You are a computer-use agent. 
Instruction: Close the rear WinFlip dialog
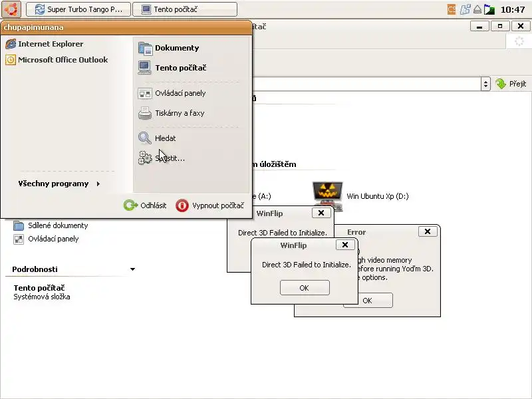tap(321, 213)
